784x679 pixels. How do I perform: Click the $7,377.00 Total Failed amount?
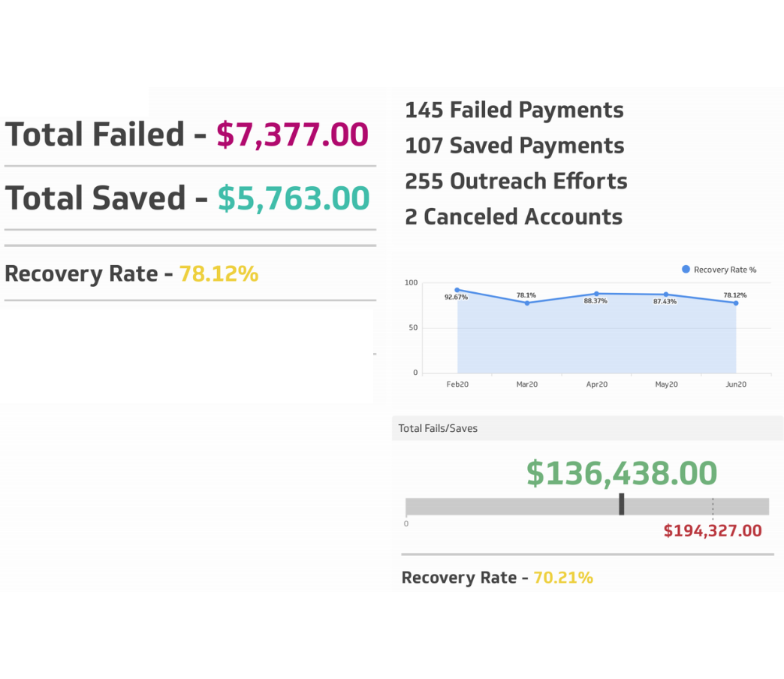click(293, 135)
